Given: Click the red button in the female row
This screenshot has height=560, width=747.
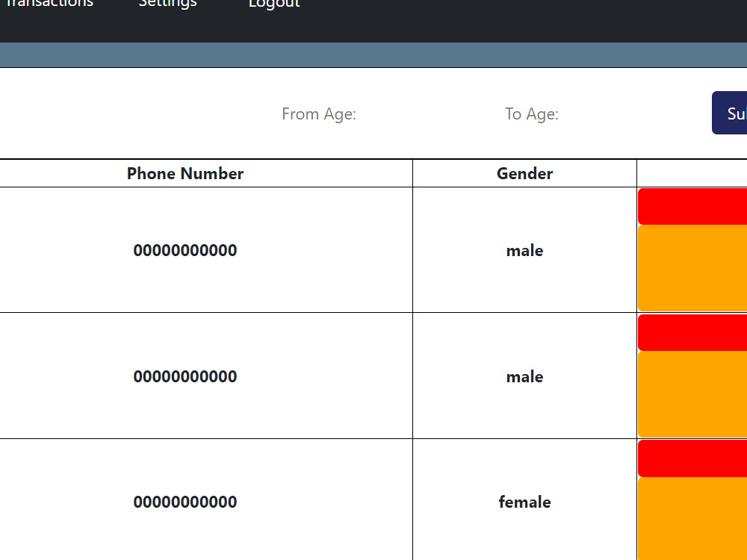Looking at the screenshot, I should [x=692, y=458].
